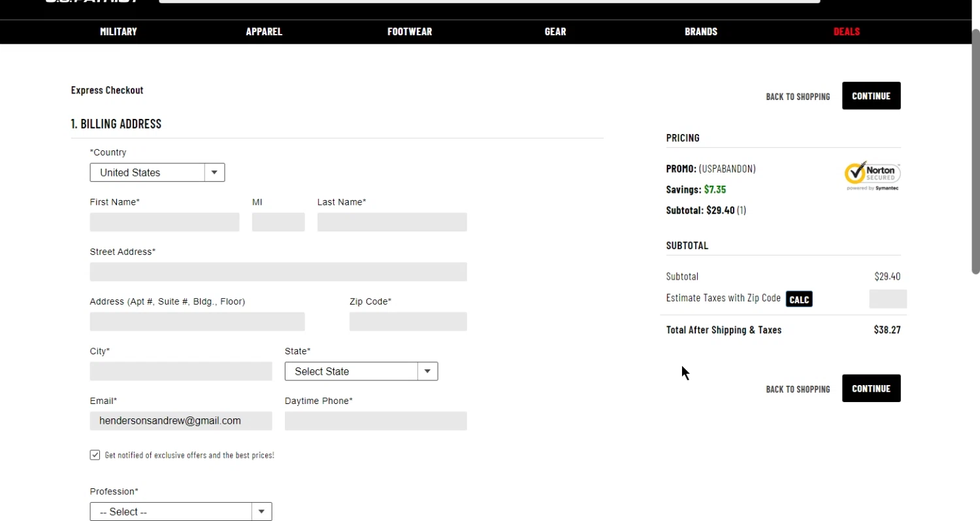This screenshot has height=521, width=980.
Task: Click the Street Address input field
Action: [x=278, y=272]
